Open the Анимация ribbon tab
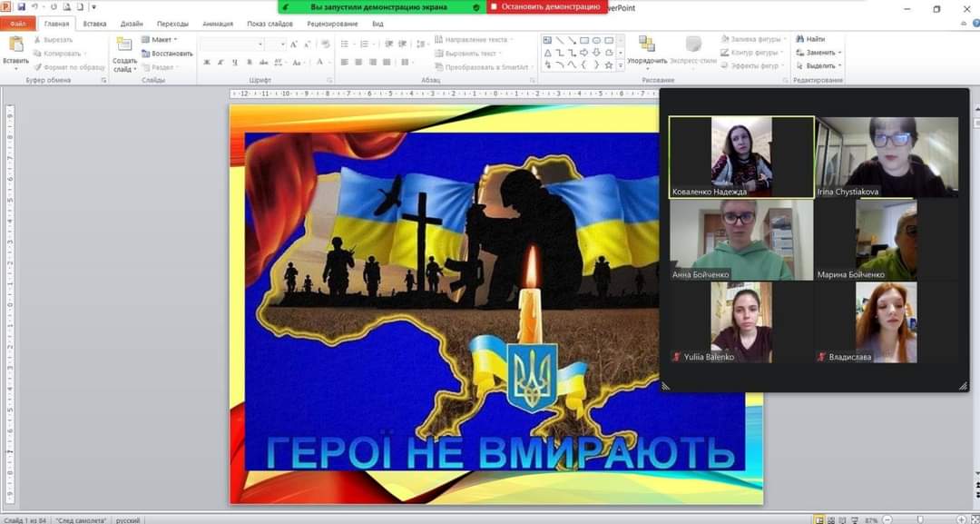 point(218,24)
